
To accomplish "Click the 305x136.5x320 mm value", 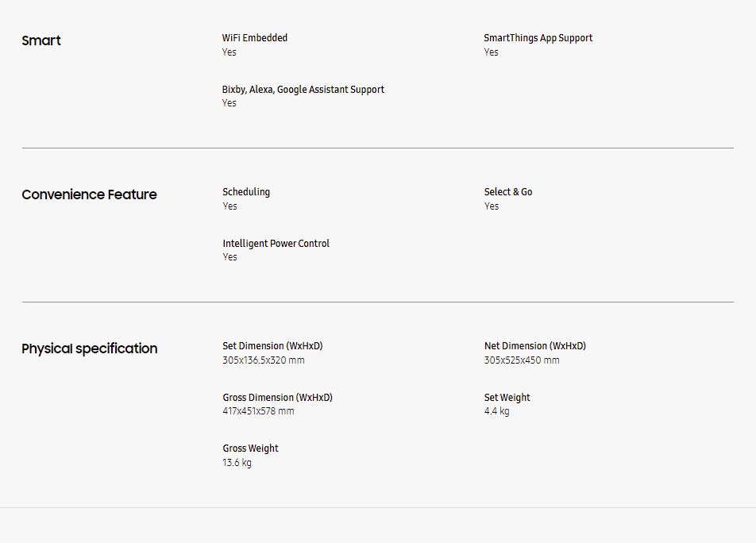I will (x=263, y=360).
